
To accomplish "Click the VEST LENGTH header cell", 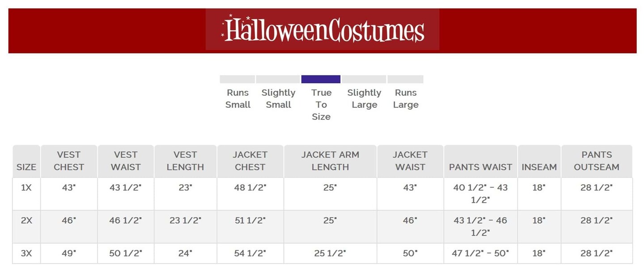I will click(185, 161).
